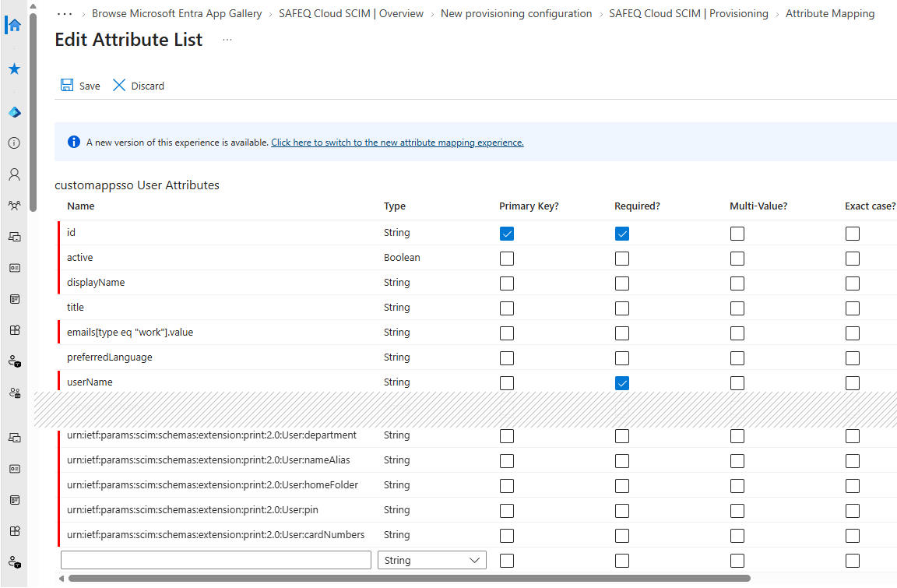This screenshot has height=588, width=897.
Task: Check Exact case for preferredLanguage
Action: coord(853,358)
